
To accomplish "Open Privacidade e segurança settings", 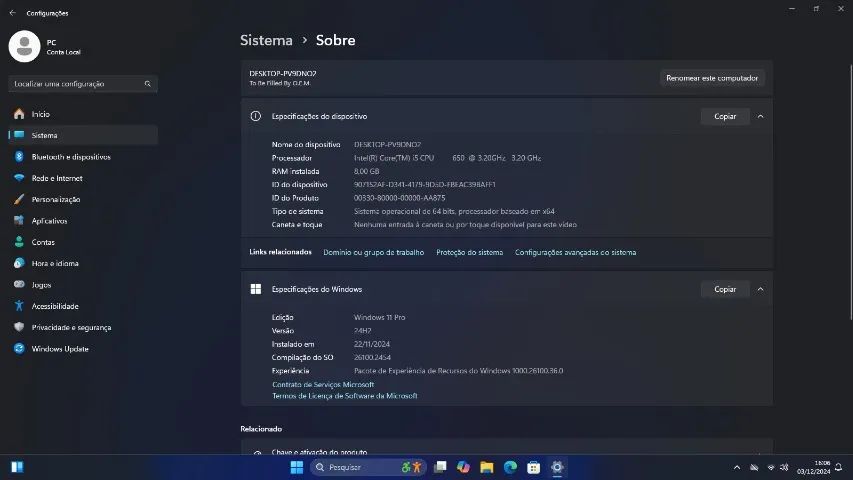I will tap(83, 327).
